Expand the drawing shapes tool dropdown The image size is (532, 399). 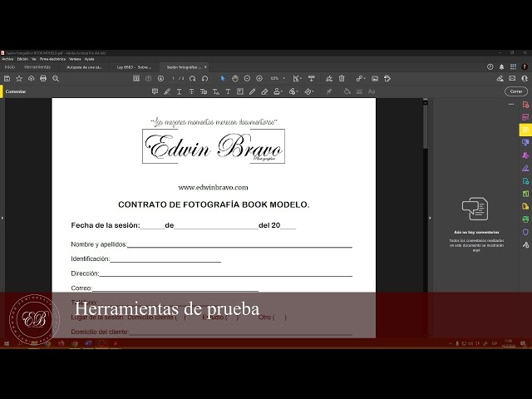tap(308, 91)
